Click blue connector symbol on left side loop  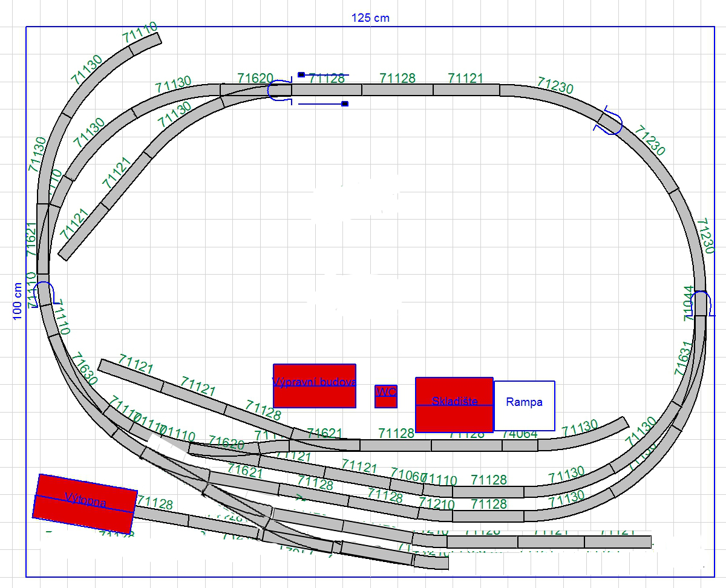pyautogui.click(x=45, y=293)
